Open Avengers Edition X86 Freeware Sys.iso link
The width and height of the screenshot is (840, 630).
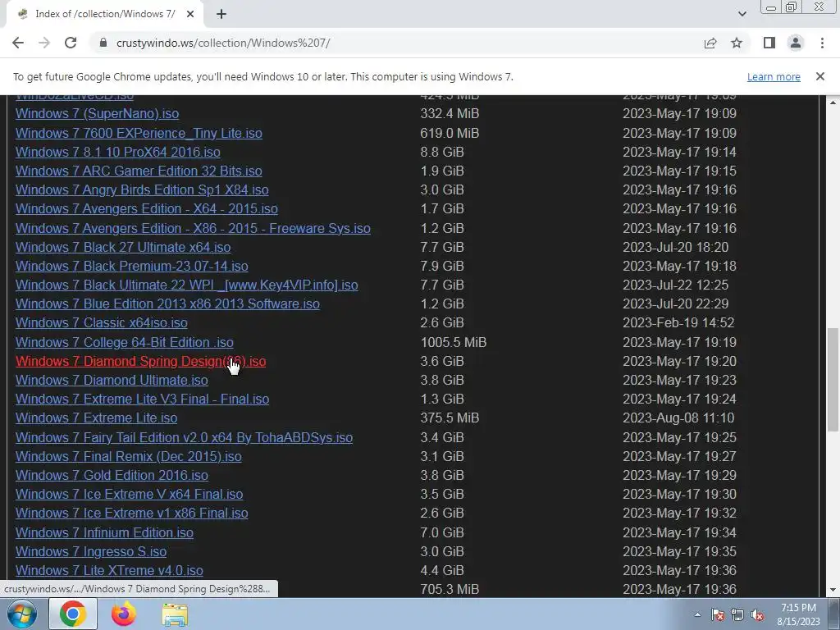pyautogui.click(x=193, y=228)
